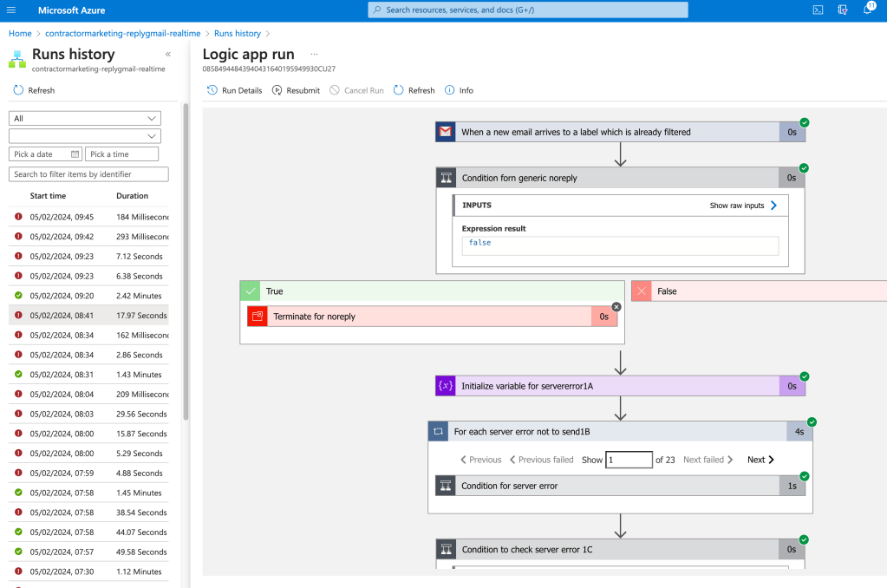Click the Pick a time field

[x=121, y=154]
